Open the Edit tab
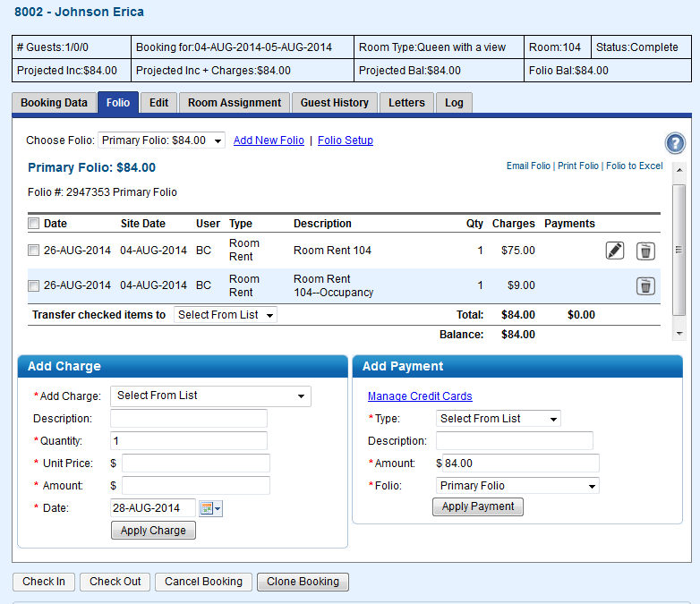The width and height of the screenshot is (700, 604). [x=159, y=103]
